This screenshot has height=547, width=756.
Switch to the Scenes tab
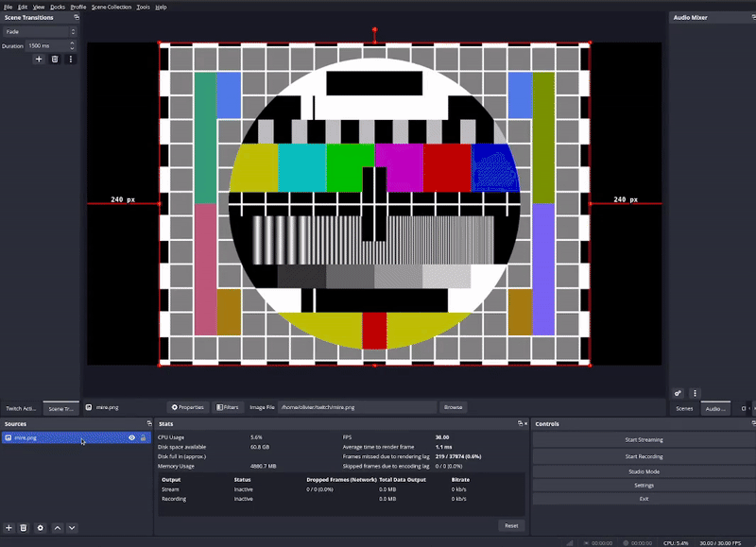point(684,409)
